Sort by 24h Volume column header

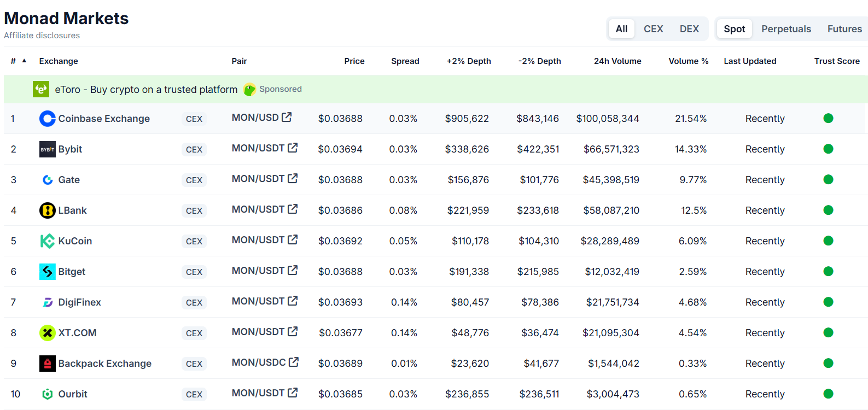tap(617, 61)
